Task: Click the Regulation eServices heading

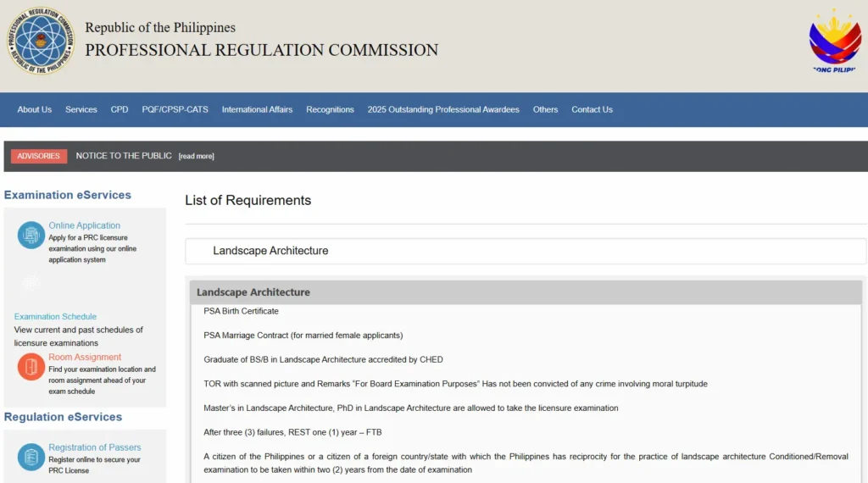Action: [x=63, y=417]
